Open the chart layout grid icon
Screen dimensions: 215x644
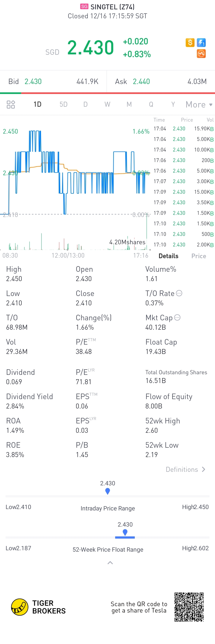click(x=11, y=105)
